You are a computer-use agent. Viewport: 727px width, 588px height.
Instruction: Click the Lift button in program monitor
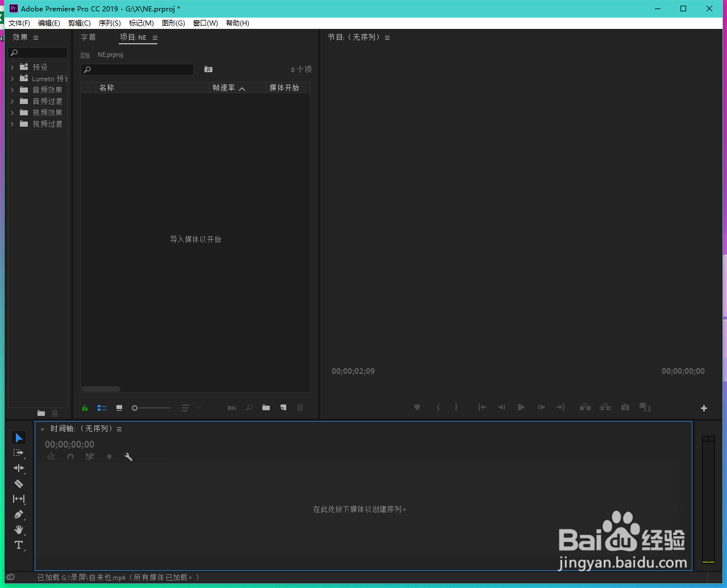[585, 407]
